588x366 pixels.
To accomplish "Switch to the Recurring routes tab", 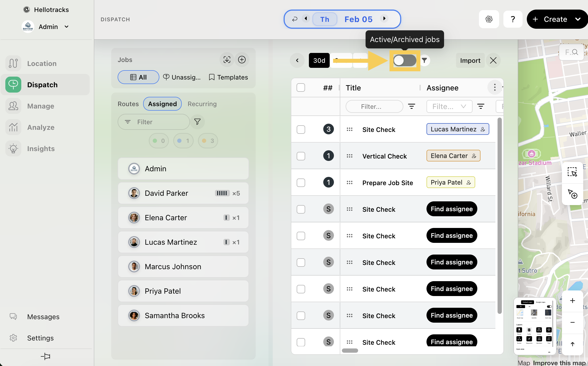I will 202,104.
